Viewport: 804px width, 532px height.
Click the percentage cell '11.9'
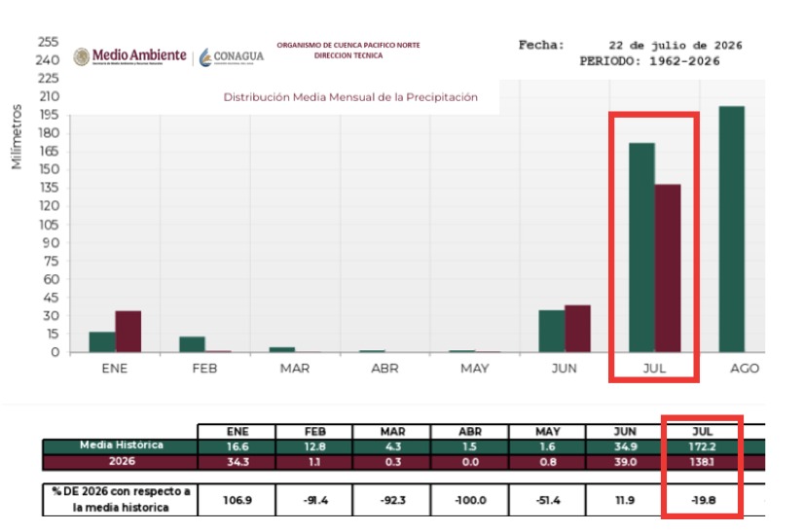[x=625, y=500]
